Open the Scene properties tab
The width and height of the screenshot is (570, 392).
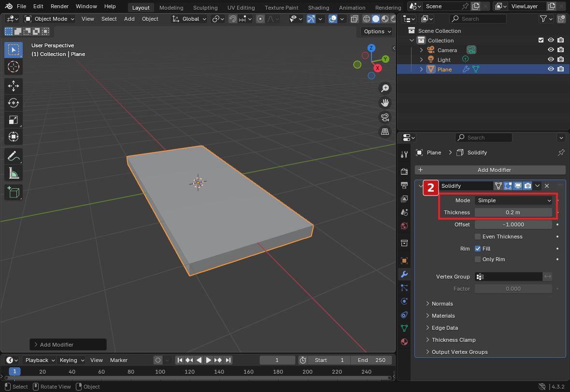pyautogui.click(x=404, y=212)
